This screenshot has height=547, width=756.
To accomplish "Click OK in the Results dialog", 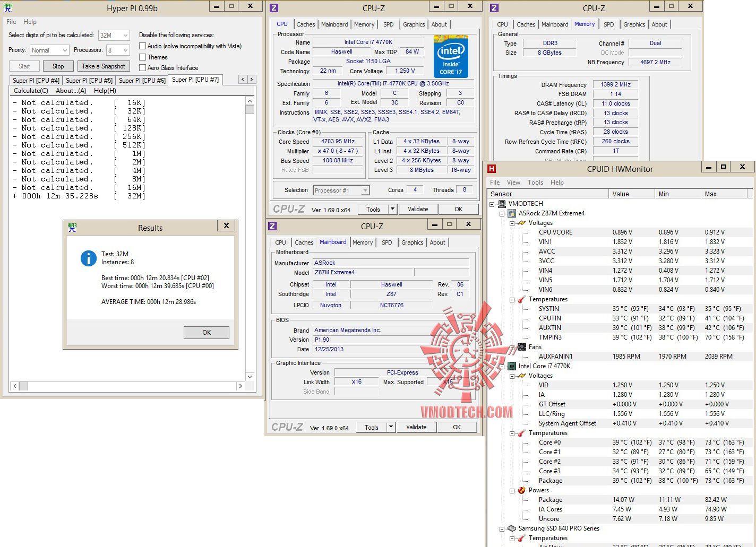I will click(x=207, y=333).
